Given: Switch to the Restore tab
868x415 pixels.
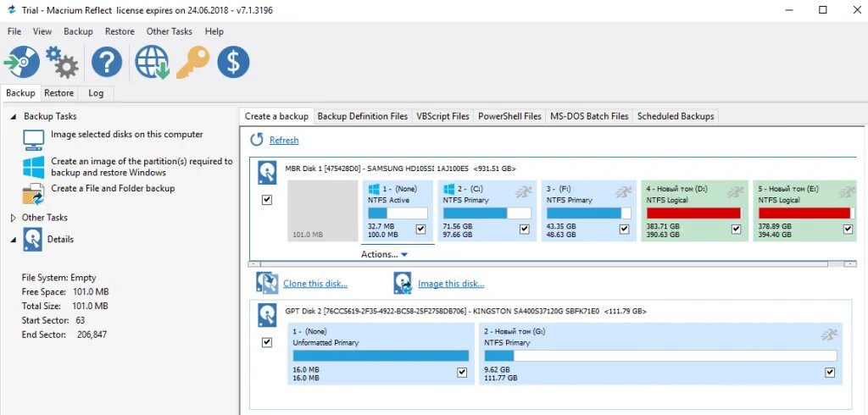Looking at the screenshot, I should pyautogui.click(x=58, y=93).
